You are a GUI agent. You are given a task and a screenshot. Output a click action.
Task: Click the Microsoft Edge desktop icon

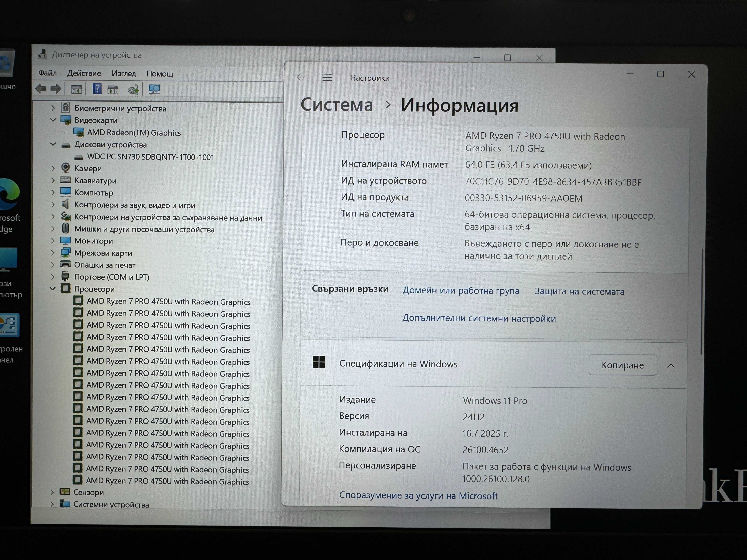[x=9, y=194]
